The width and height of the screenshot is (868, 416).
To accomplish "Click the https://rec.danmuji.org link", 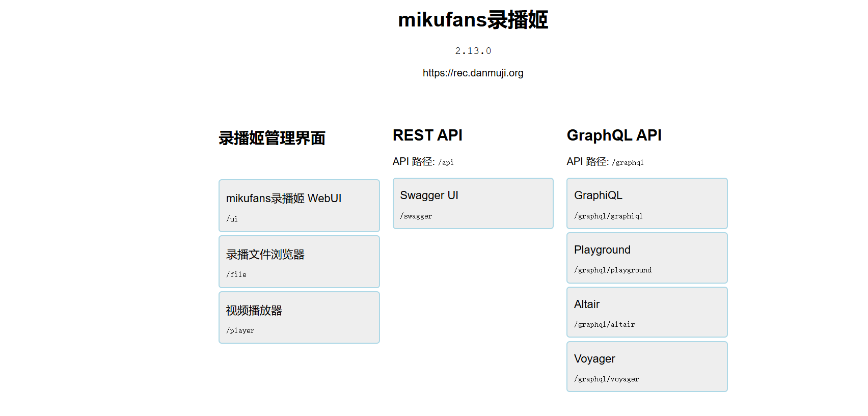I will tap(473, 73).
